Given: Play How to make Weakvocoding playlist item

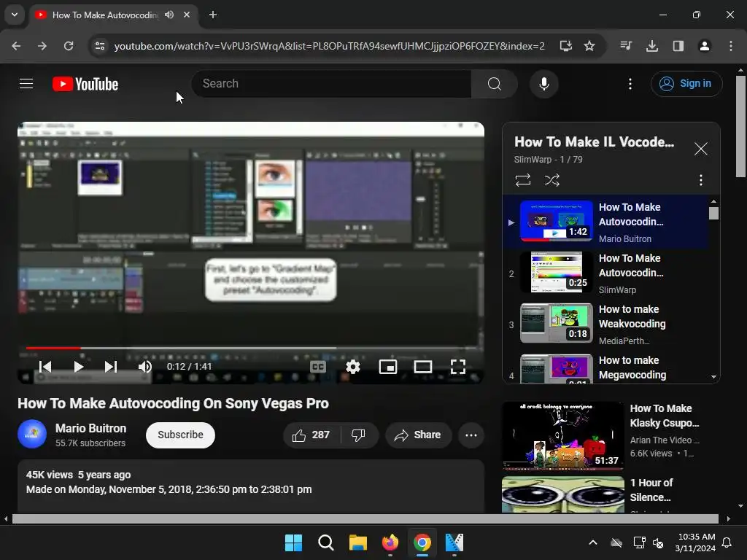Looking at the screenshot, I should (x=606, y=324).
